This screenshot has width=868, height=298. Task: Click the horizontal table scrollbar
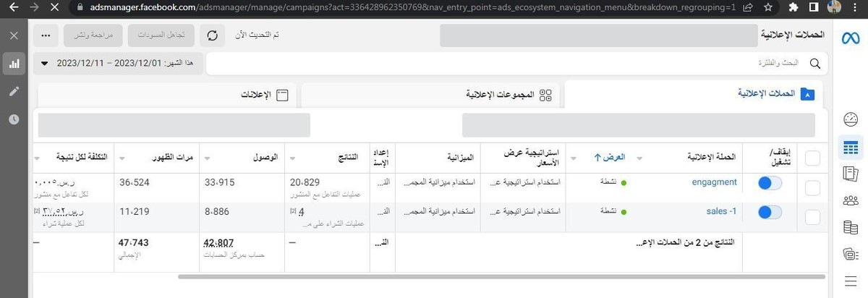(501, 276)
